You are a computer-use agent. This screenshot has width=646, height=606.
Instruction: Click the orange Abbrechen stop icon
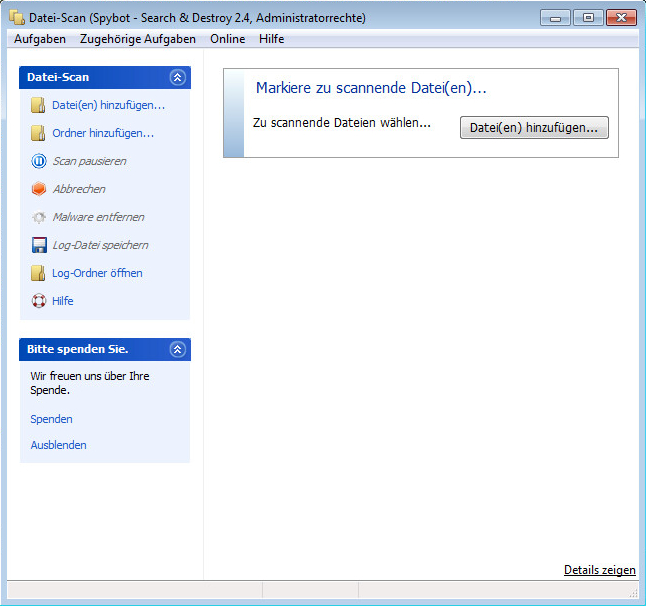point(39,189)
